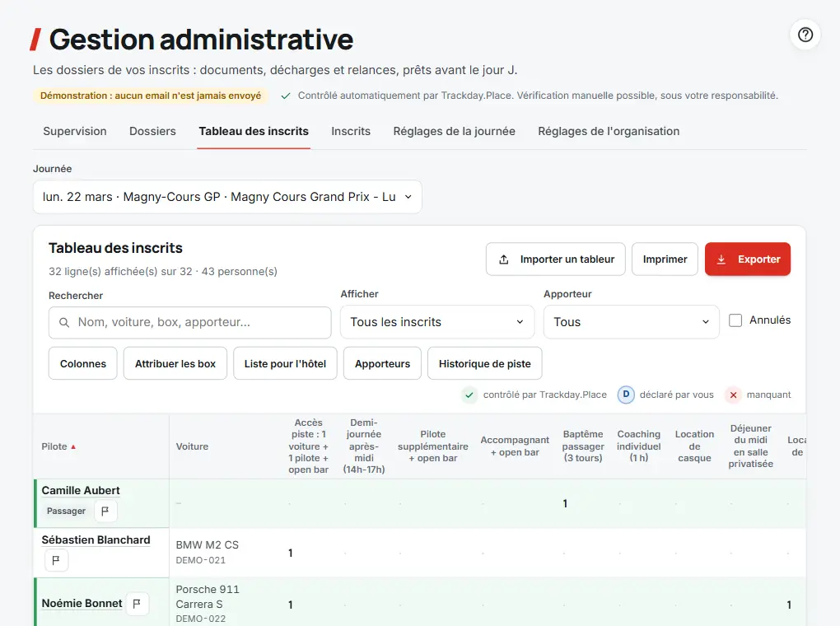Click the Imprimer button
The image size is (840, 626).
tap(665, 259)
